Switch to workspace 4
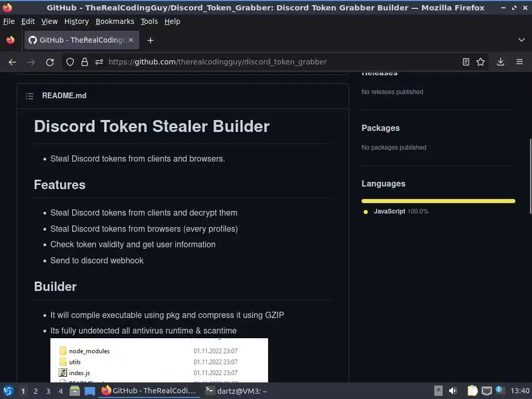This screenshot has width=532, height=399. (61, 391)
